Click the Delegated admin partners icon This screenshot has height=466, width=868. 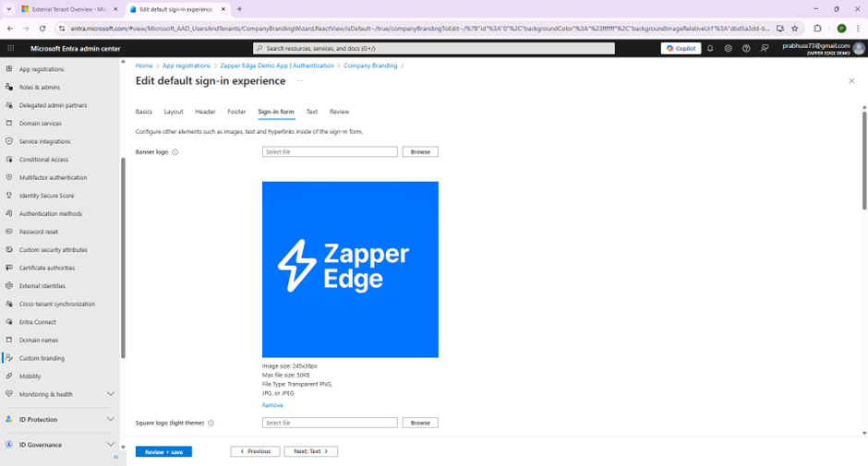tap(9, 105)
